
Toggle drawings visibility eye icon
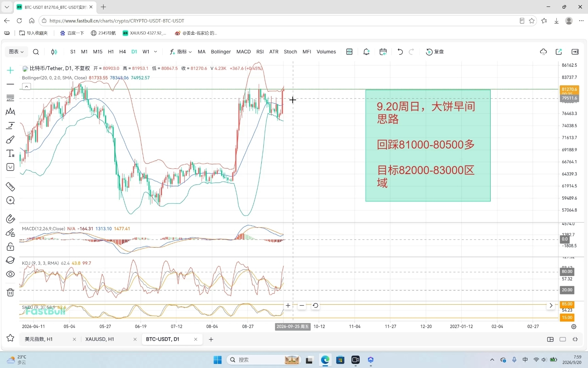click(10, 274)
